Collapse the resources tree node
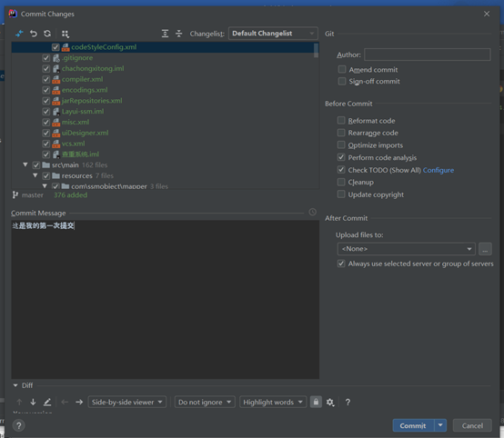The height and width of the screenshot is (438, 504). [x=35, y=175]
